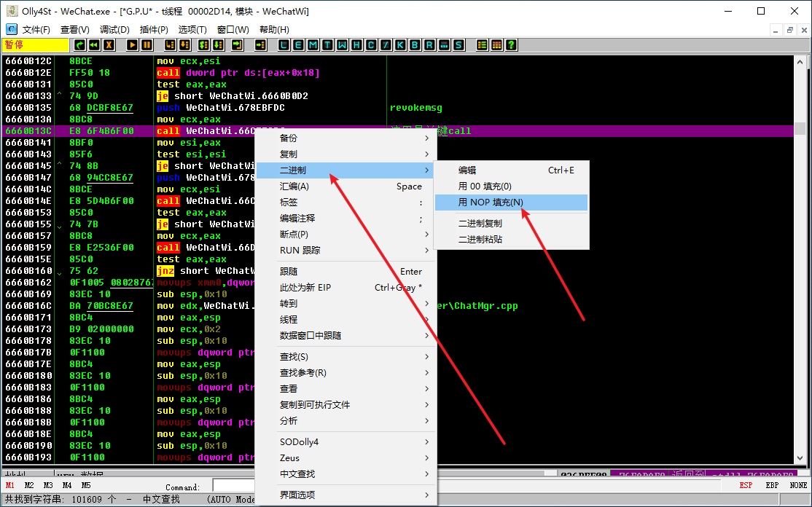Switch to the M1 memory tab
The height and width of the screenshot is (507, 812).
click(9, 485)
